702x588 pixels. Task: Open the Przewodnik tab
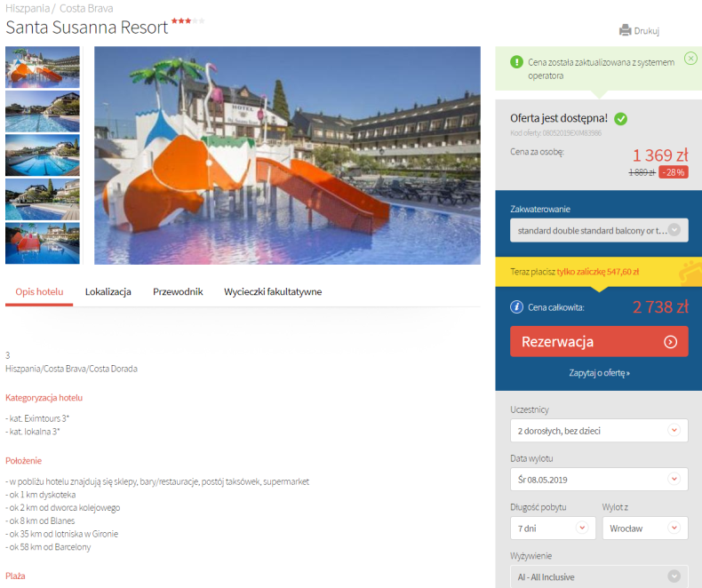coord(178,291)
